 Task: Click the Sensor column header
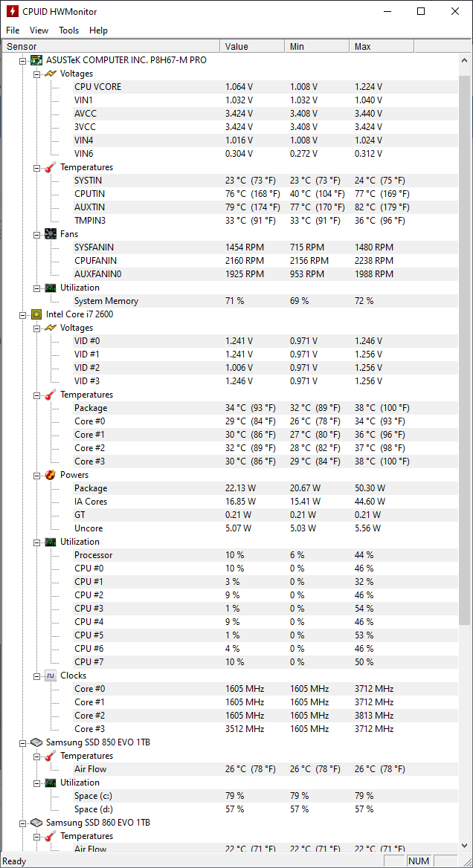tap(112, 47)
